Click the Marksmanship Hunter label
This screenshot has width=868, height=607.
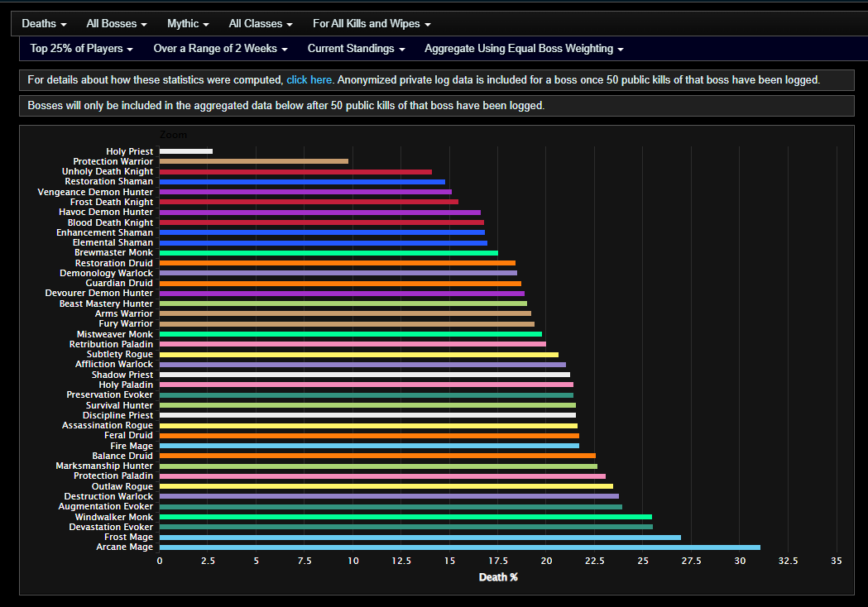pyautogui.click(x=104, y=466)
